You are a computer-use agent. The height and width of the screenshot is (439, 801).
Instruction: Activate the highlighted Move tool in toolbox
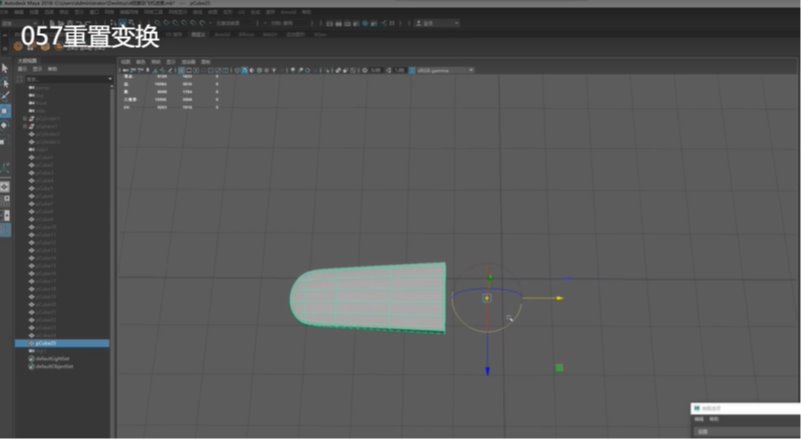click(5, 111)
